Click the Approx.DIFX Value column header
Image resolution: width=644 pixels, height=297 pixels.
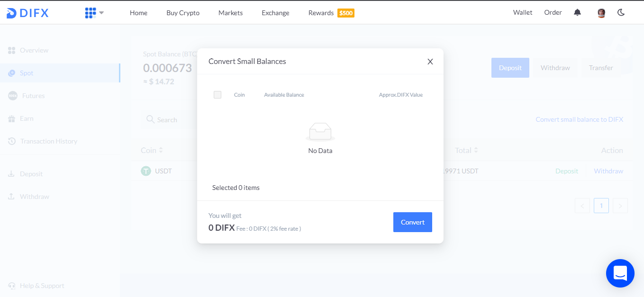tap(401, 95)
